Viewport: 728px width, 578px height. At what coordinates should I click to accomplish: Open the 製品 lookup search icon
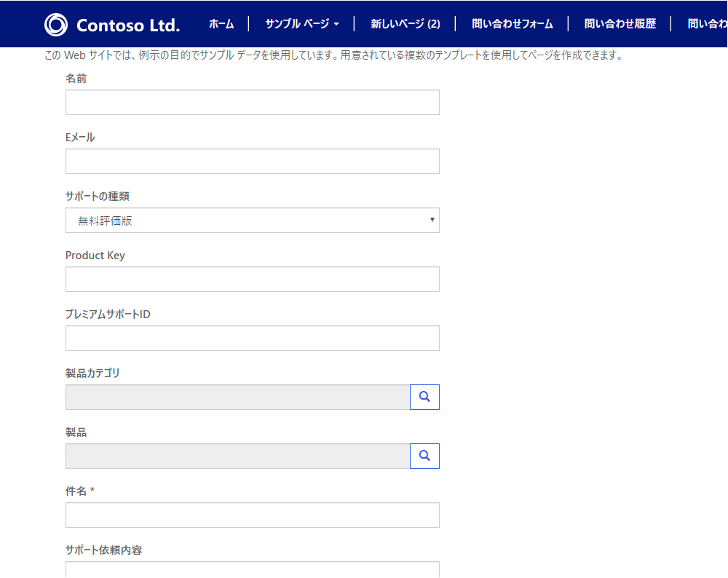tap(424, 456)
